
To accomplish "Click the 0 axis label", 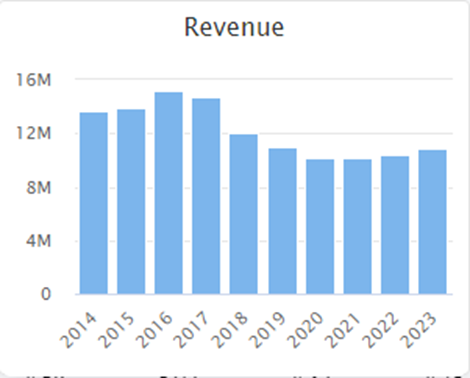I will (x=46, y=294).
